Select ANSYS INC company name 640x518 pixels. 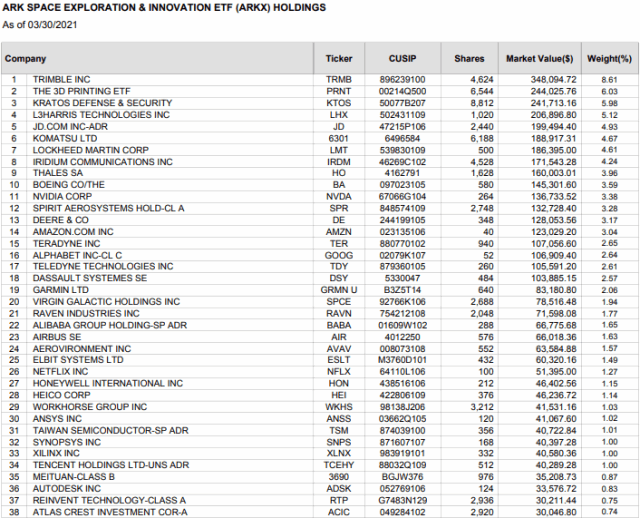[57, 419]
